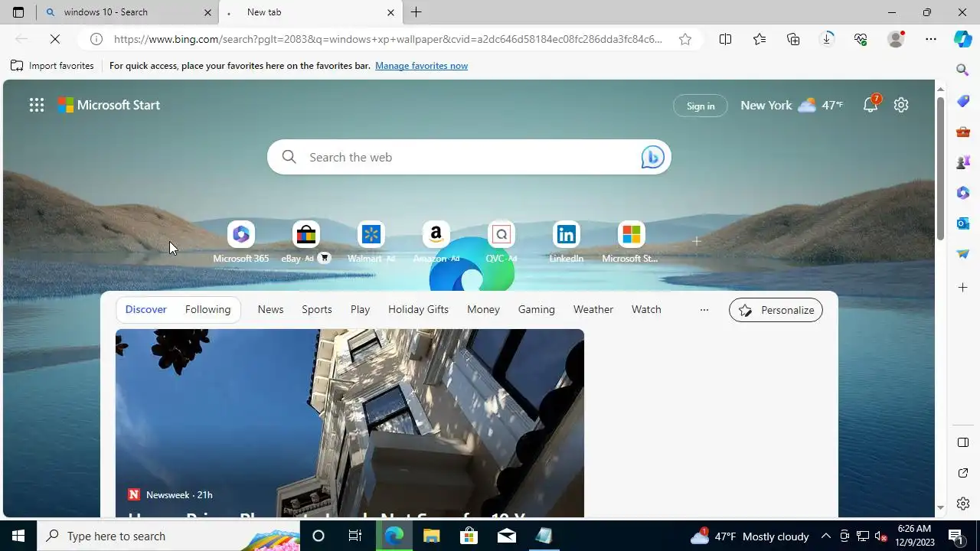Select the Following feed tab
The image size is (980, 551).
[x=207, y=309]
